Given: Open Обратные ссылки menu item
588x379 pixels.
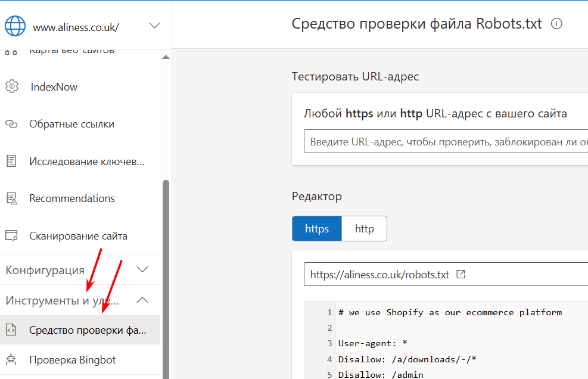Looking at the screenshot, I should pos(71,124).
